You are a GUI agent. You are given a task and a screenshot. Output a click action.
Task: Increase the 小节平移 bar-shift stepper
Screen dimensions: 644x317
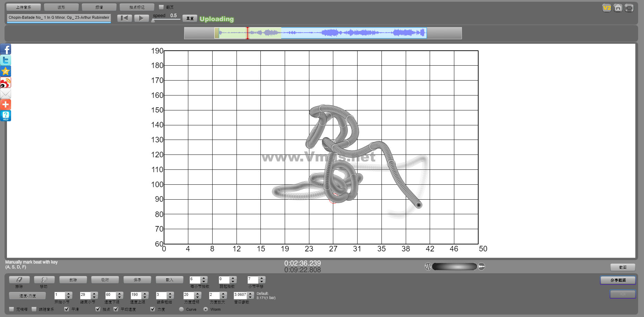[x=262, y=278]
